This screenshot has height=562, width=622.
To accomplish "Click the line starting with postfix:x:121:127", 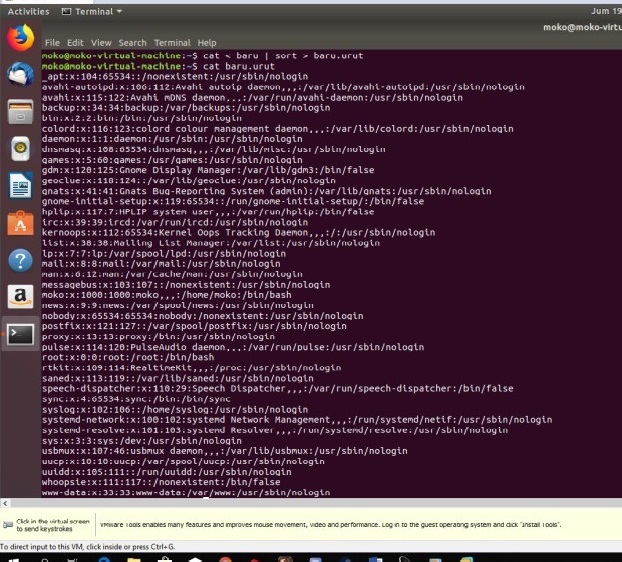I will pyautogui.click(x=194, y=326).
